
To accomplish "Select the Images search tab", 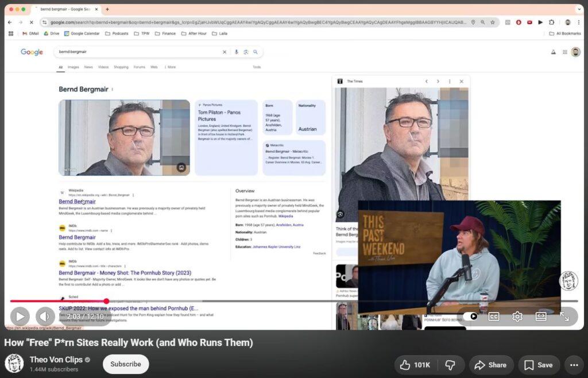I will pyautogui.click(x=73, y=67).
